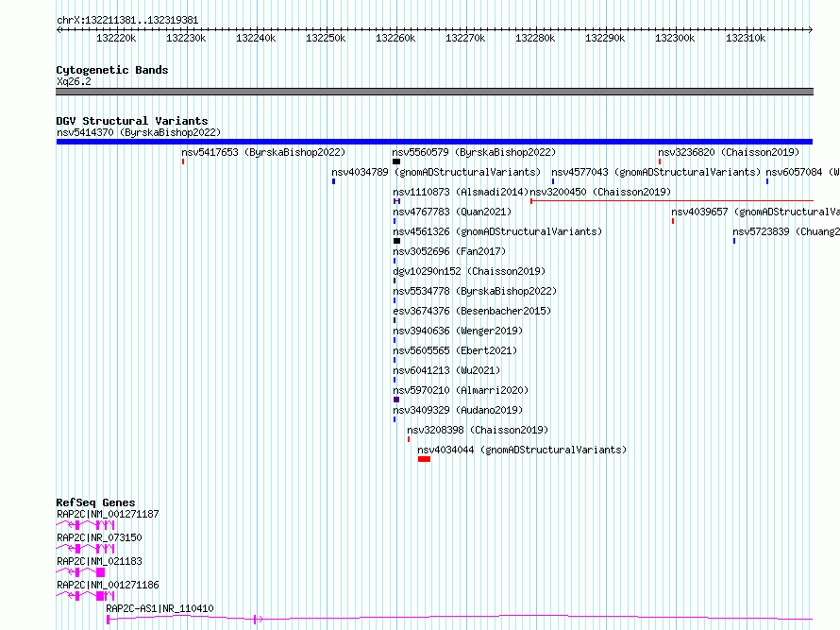Click the nsv5414370 long blue variant bar
The height and width of the screenshot is (630, 840).
click(x=434, y=142)
